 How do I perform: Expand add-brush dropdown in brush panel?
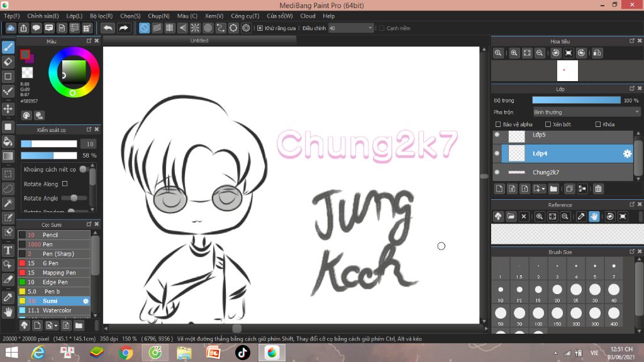(x=56, y=326)
